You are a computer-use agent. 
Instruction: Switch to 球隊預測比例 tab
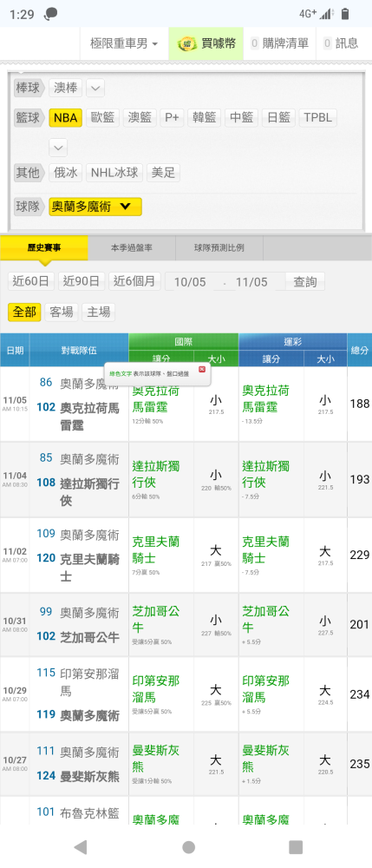click(219, 248)
